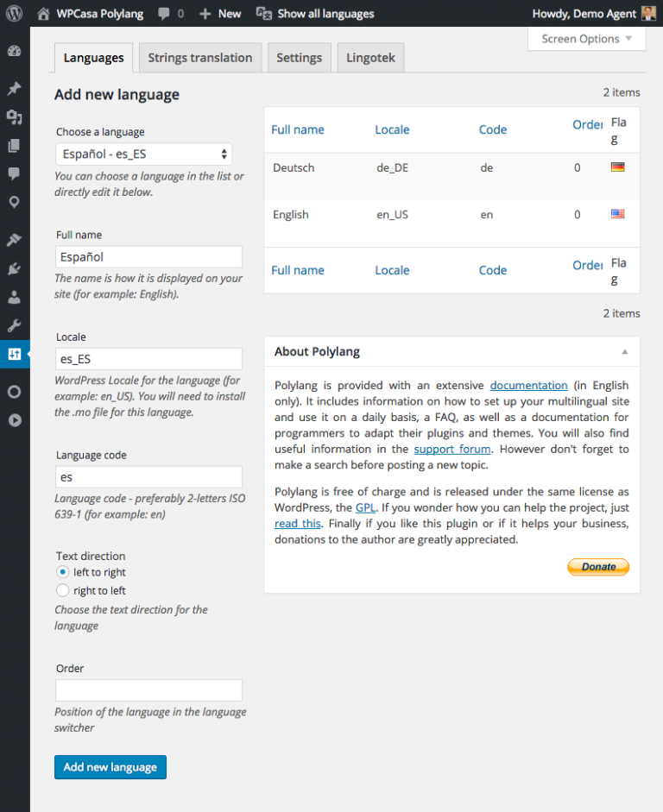Open the WordPress Dashboard icon
The height and width of the screenshot is (812, 663).
click(x=15, y=52)
